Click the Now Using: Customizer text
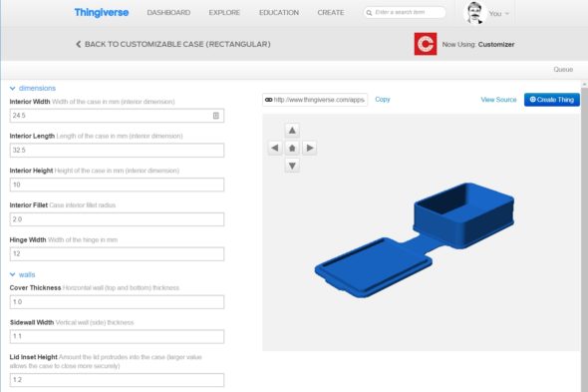 click(478, 44)
